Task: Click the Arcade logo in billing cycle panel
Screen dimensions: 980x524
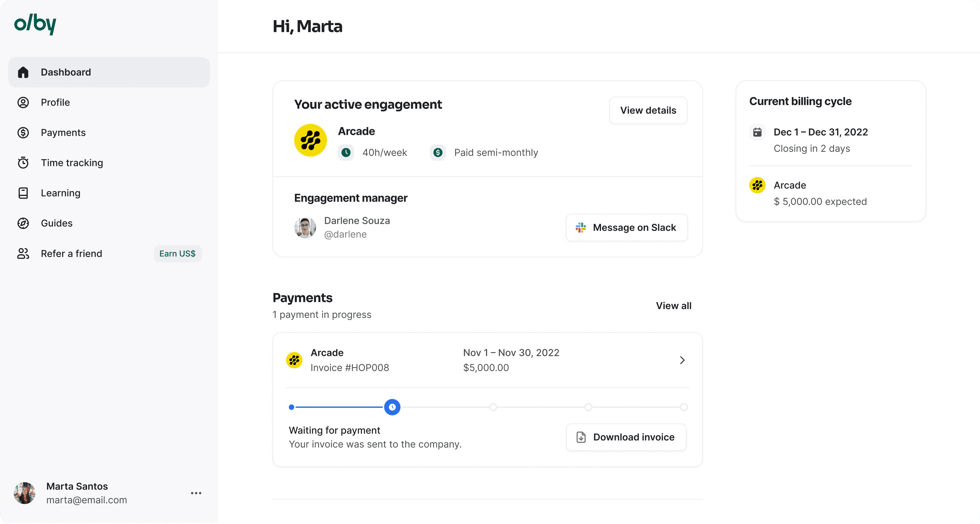Action: tap(757, 185)
